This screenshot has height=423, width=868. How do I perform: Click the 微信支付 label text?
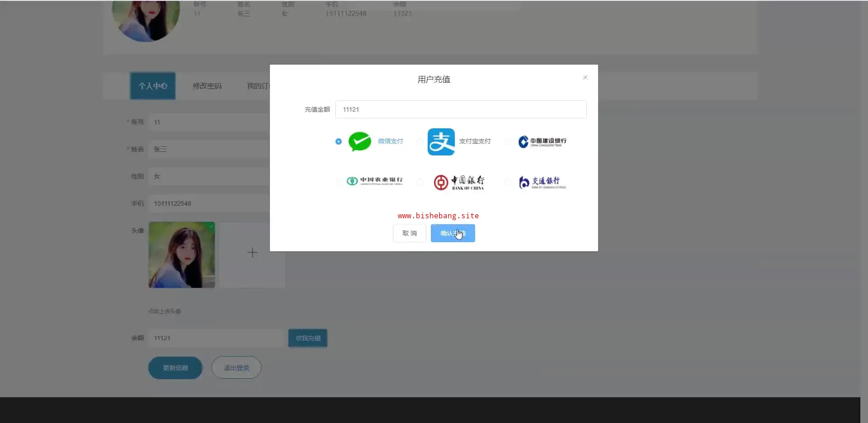[x=391, y=141]
